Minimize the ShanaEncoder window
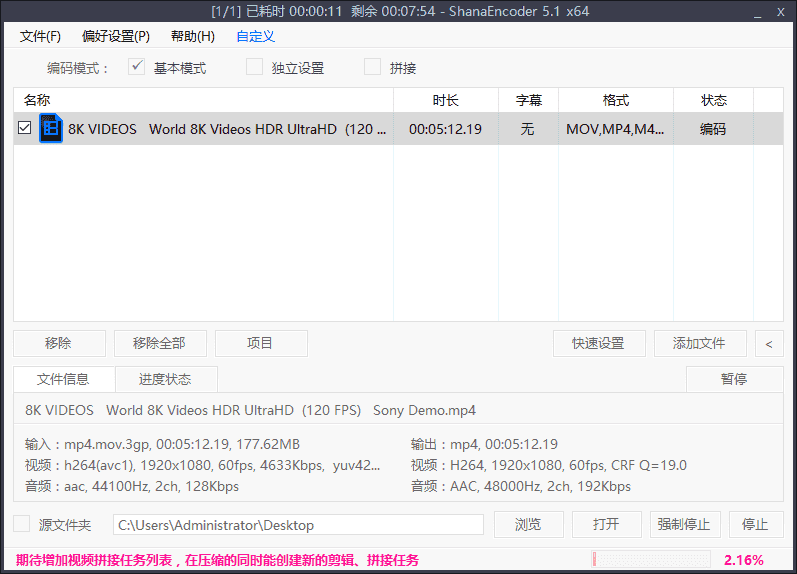Viewport: 797px width, 574px height. pos(757,12)
